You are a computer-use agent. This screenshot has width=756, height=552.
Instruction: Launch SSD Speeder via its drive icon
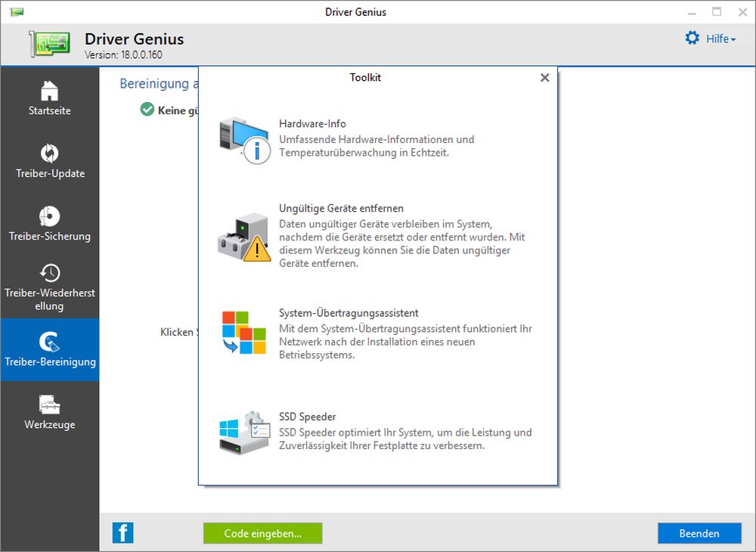243,433
